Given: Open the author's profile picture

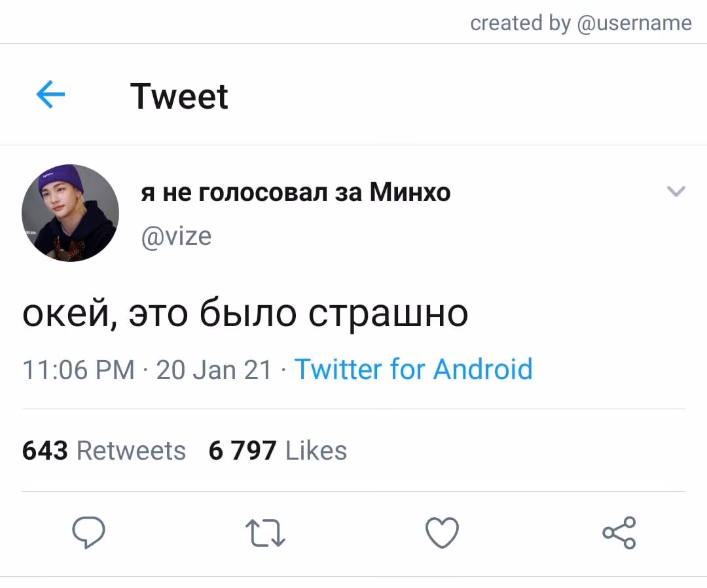Looking at the screenshot, I should point(70,213).
